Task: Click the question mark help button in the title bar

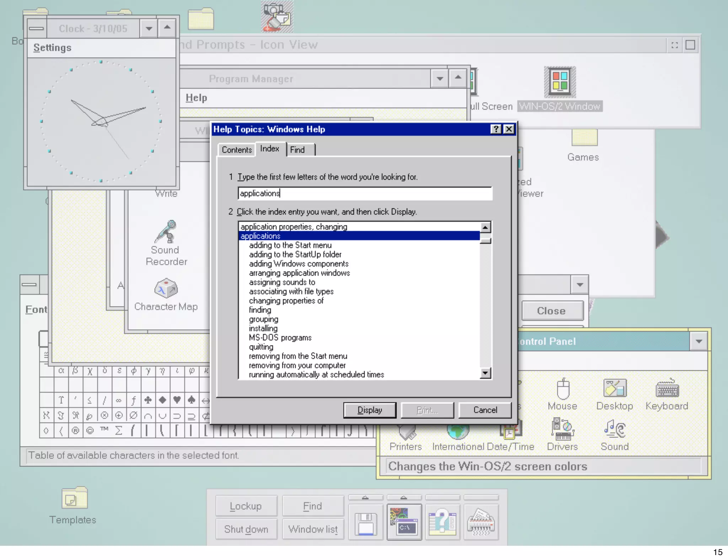Action: point(496,129)
